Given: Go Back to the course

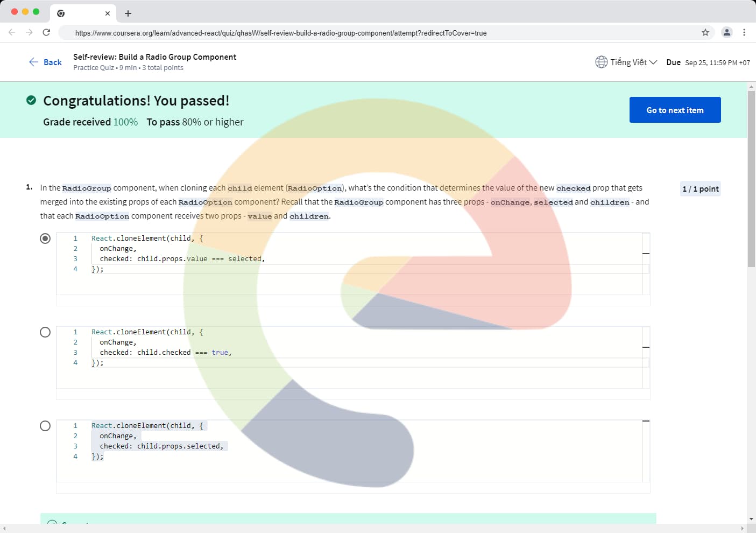Looking at the screenshot, I should click(x=45, y=62).
